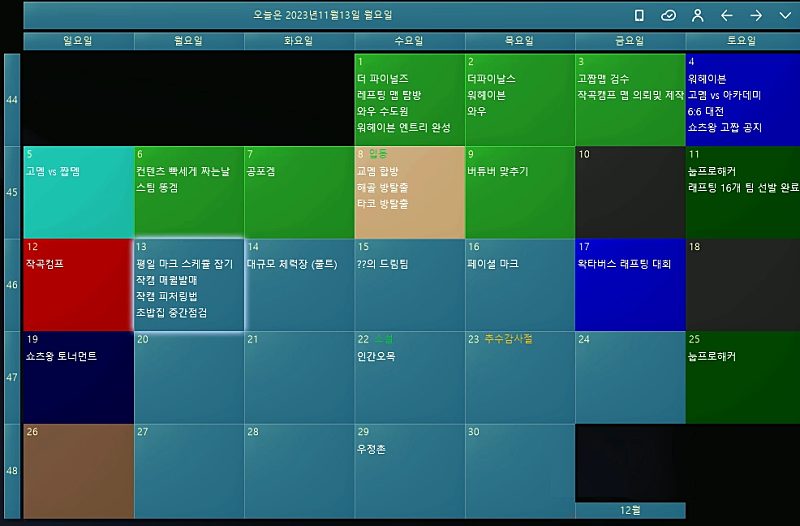Viewport: 800px width, 526px height.
Task: Open event 작캠 피처링법
Action: [167, 296]
